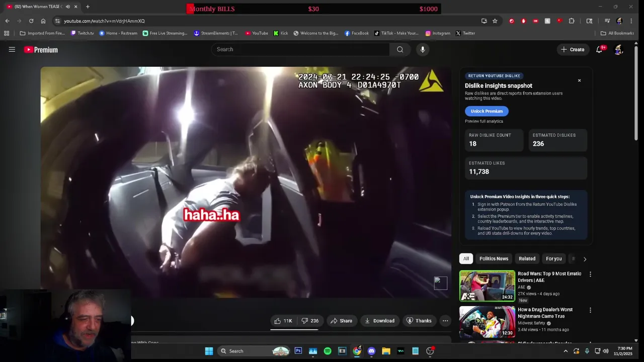Open Road Wars video thumbnail
The height and width of the screenshot is (362, 644).
(x=487, y=286)
